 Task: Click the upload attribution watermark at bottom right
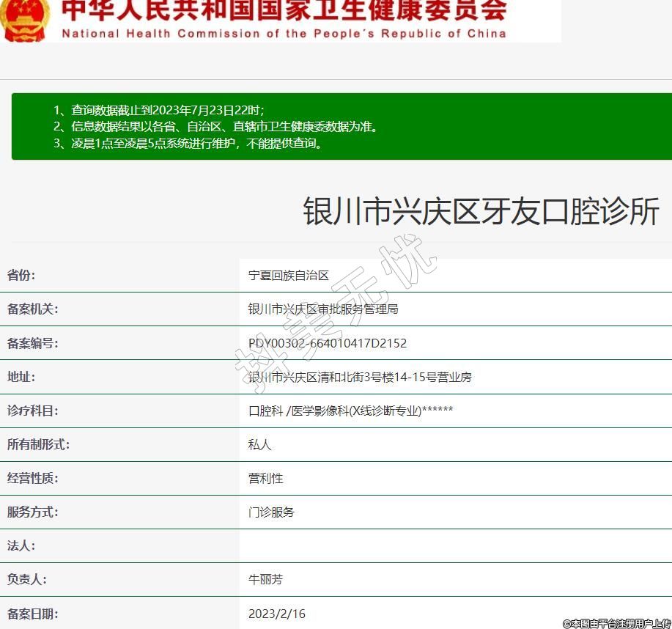pyautogui.click(x=617, y=623)
